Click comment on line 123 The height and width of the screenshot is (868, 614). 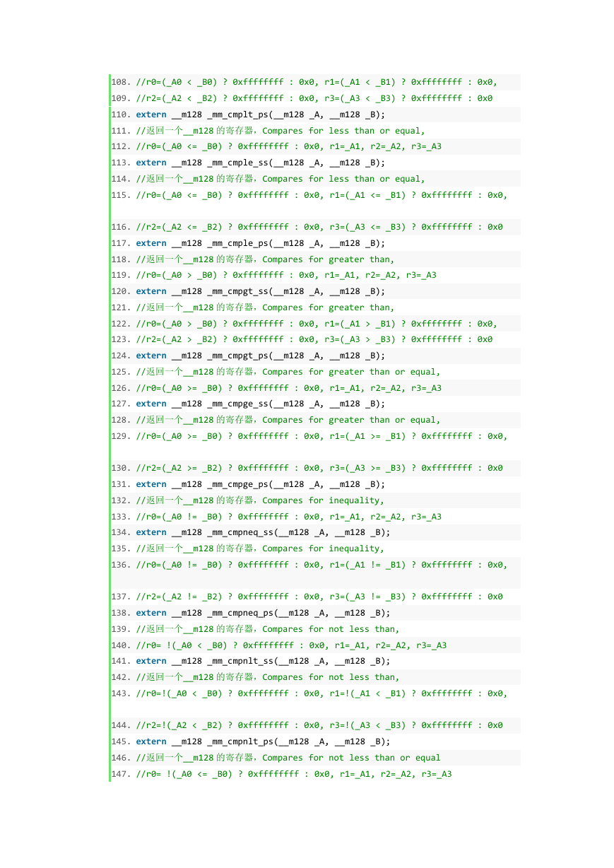click(314, 339)
